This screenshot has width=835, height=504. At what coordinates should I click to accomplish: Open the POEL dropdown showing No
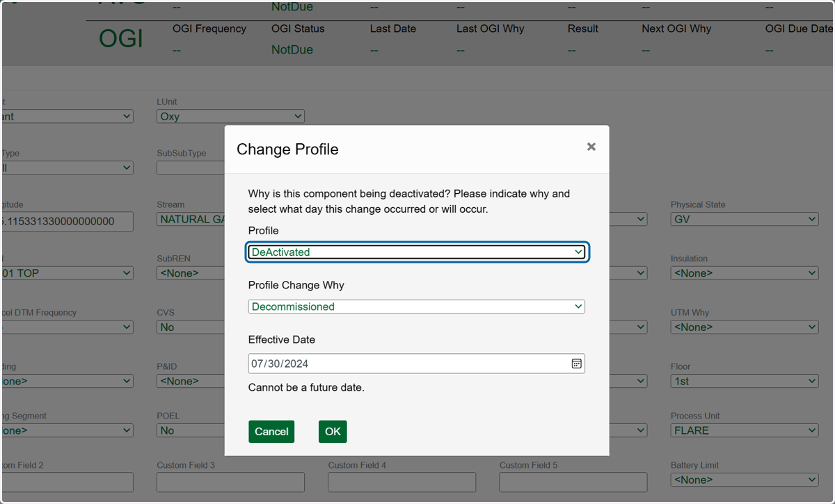[191, 430]
